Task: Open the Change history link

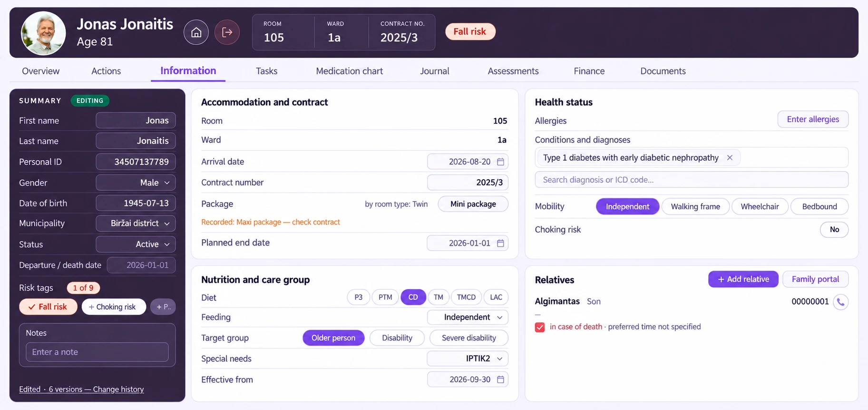Action: click(118, 389)
